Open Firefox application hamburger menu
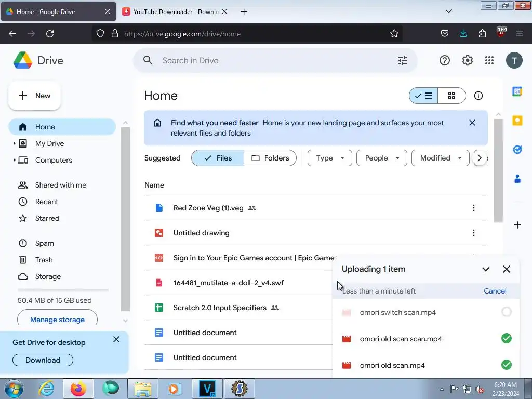This screenshot has height=399, width=532. (x=519, y=34)
